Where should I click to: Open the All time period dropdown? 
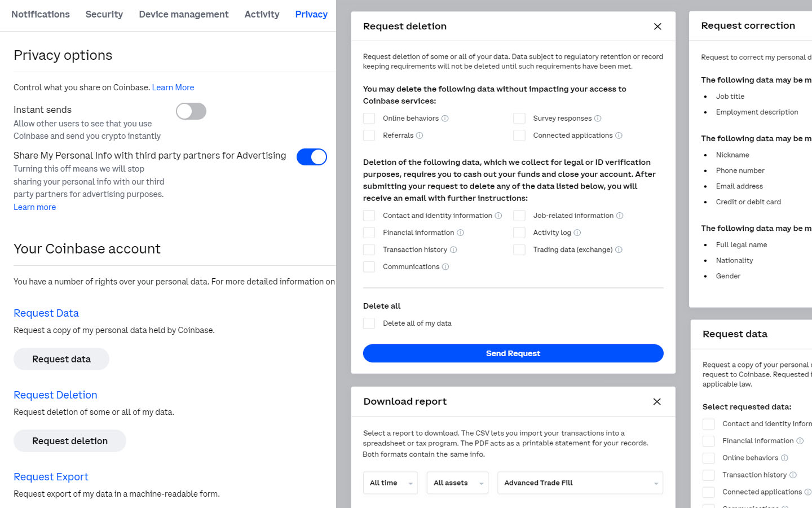390,483
